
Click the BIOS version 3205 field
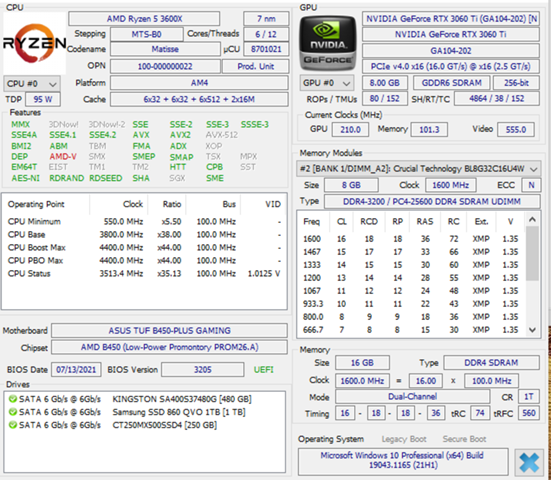(203, 370)
